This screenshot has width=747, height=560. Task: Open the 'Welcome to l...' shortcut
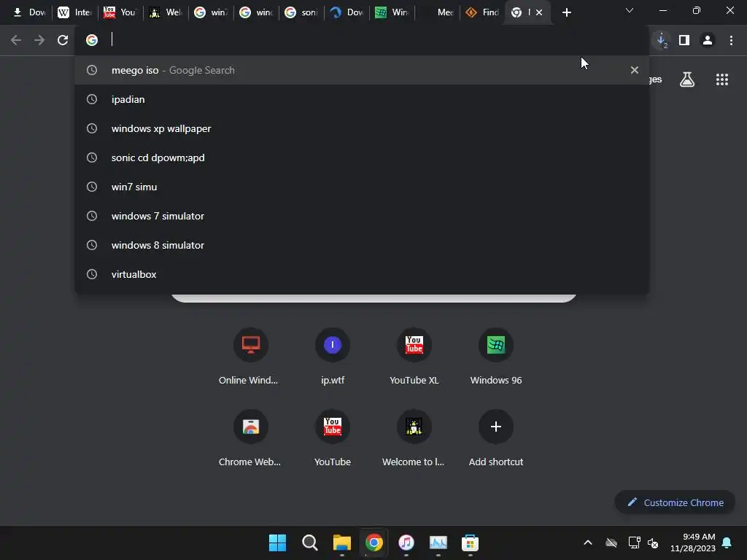tap(414, 438)
